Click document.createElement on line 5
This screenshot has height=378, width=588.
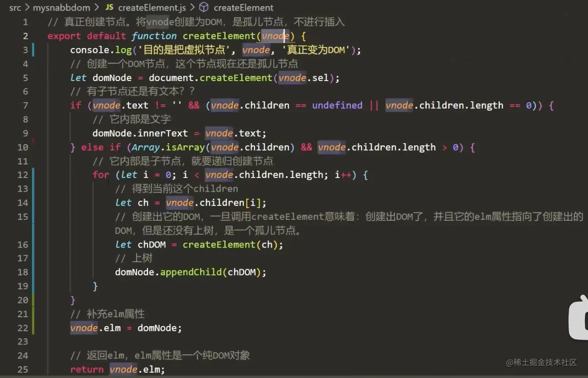pyautogui.click(x=211, y=78)
